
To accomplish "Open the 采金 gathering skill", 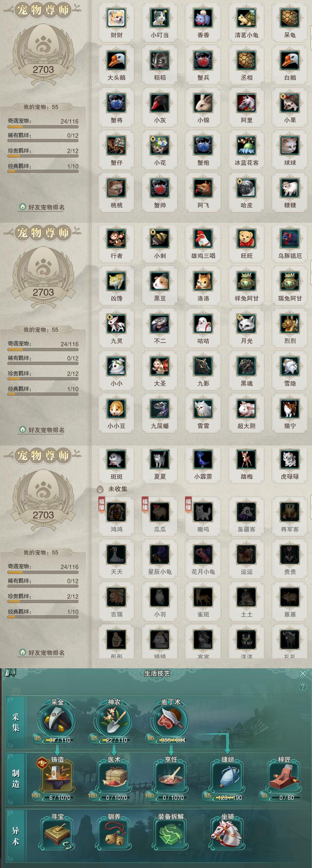I will point(56,721).
